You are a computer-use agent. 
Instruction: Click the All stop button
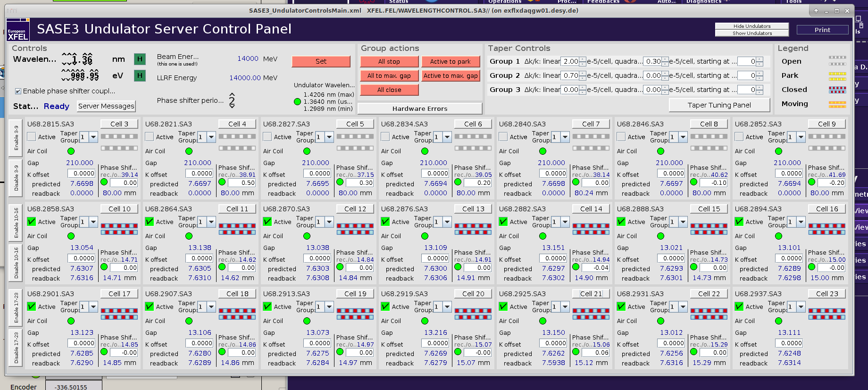tap(389, 62)
